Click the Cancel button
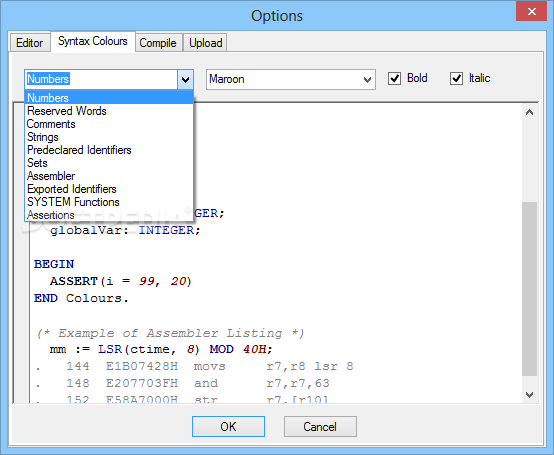554x455 pixels. pos(320,426)
